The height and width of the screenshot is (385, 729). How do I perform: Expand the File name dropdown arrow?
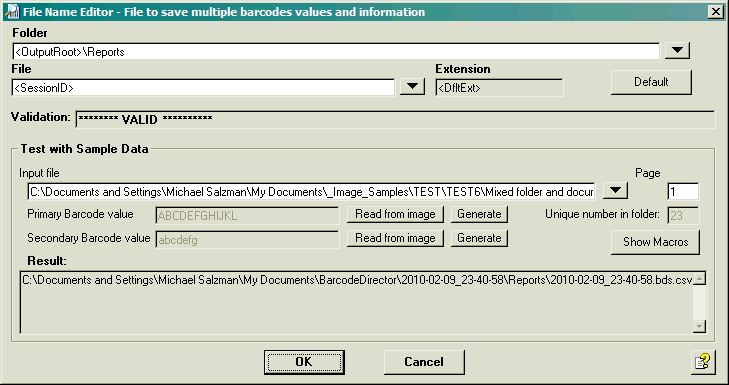pyautogui.click(x=412, y=86)
